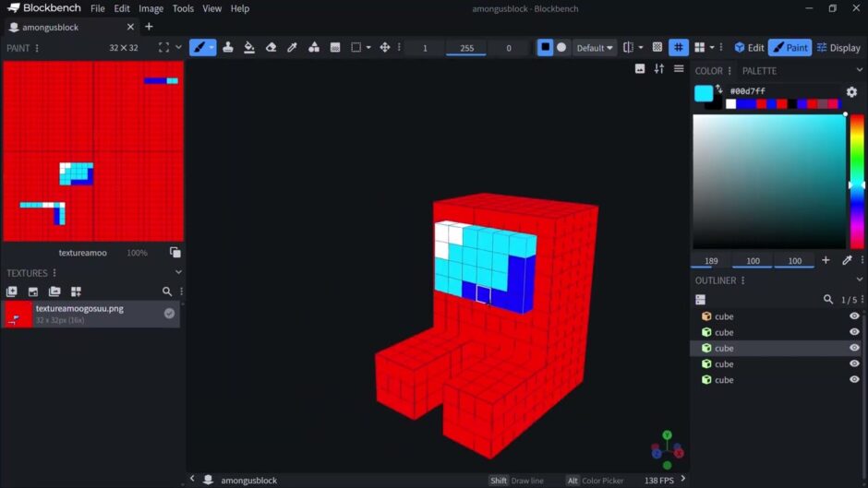Click the Gradient tool icon
The width and height of the screenshot is (868, 488).
pos(335,47)
